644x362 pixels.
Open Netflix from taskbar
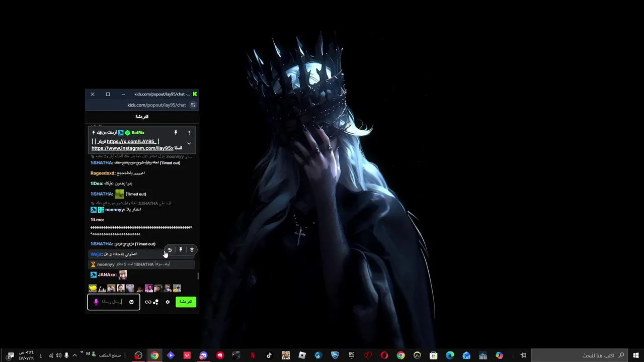tap(253, 355)
